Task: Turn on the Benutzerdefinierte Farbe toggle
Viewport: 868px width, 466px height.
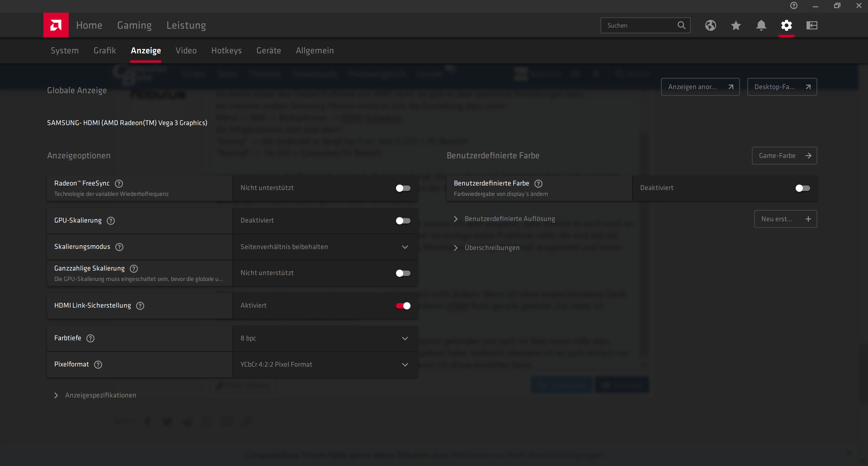Action: tap(803, 188)
